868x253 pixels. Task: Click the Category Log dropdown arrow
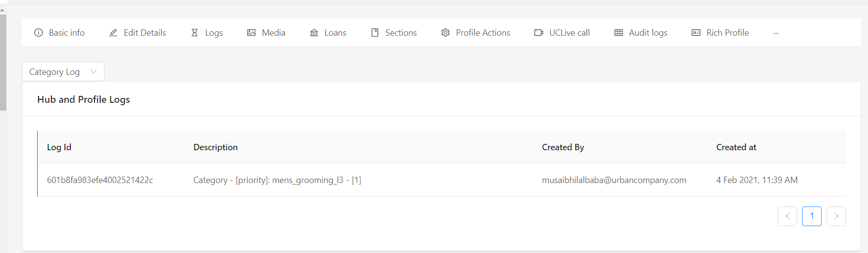tap(93, 72)
